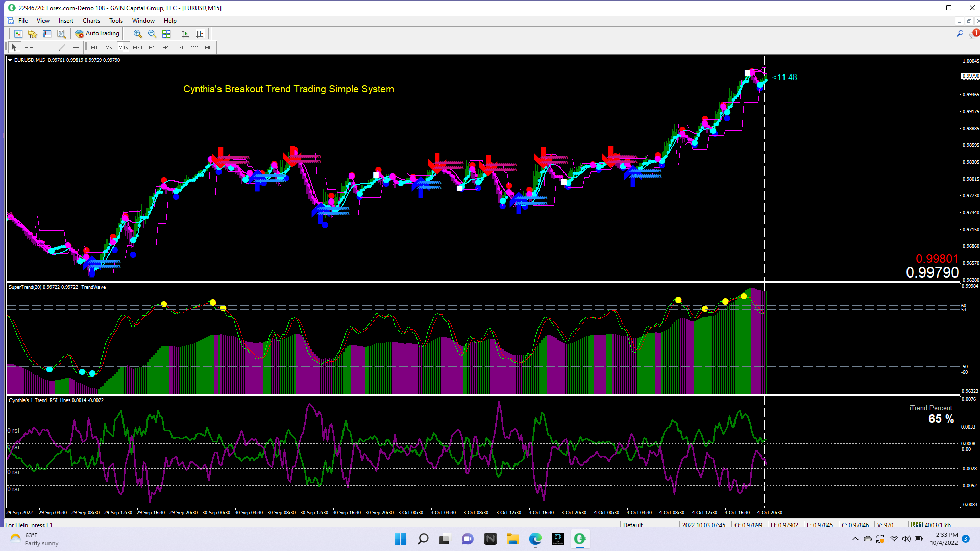Draw a trendline with the line tool
The width and height of the screenshot is (980, 551).
click(x=62, y=47)
